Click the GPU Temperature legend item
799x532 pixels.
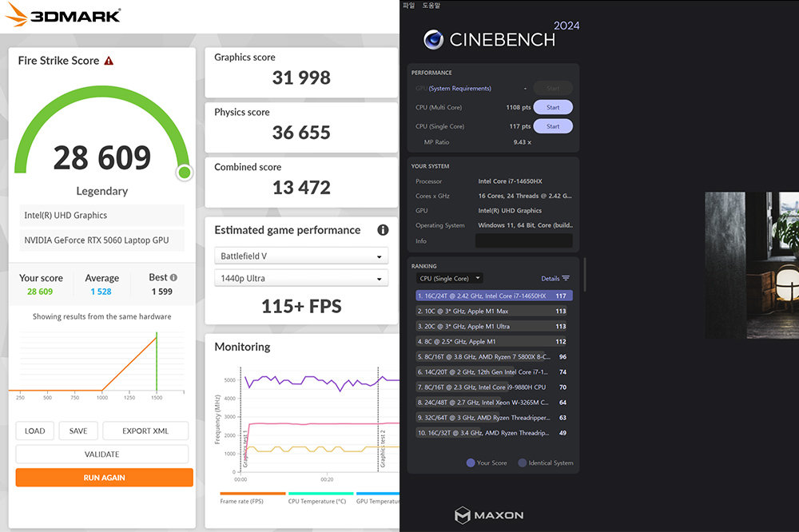378,498
